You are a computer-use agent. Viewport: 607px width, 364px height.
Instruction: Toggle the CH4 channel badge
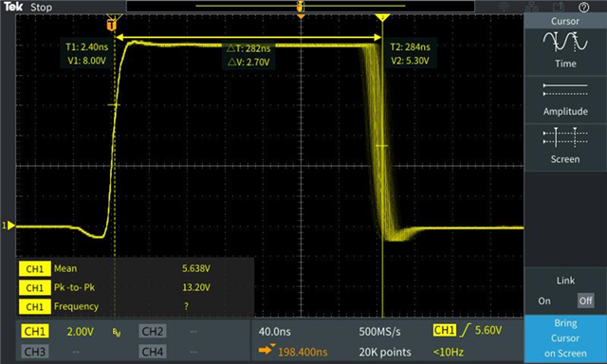tap(152, 352)
